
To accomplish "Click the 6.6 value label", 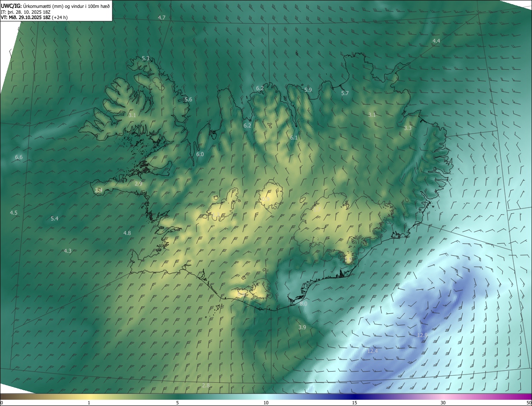I will click(19, 157).
